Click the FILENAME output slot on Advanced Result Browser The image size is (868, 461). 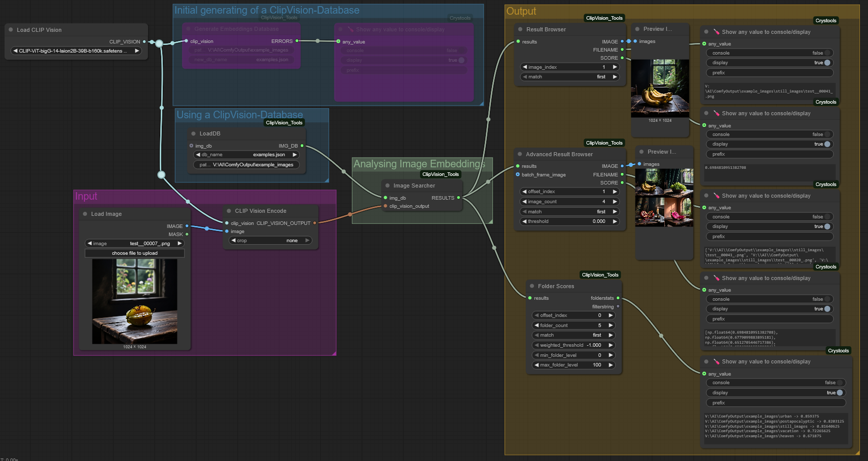pyautogui.click(x=622, y=174)
